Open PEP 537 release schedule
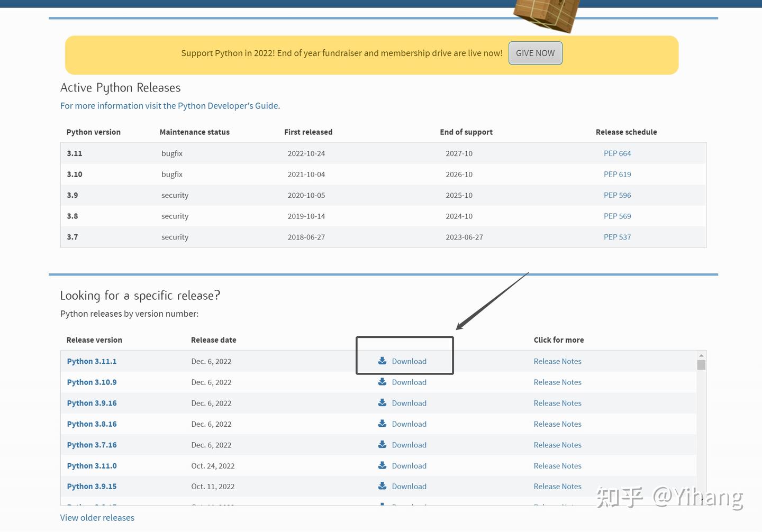Viewport: 762px width, 532px height. [617, 237]
